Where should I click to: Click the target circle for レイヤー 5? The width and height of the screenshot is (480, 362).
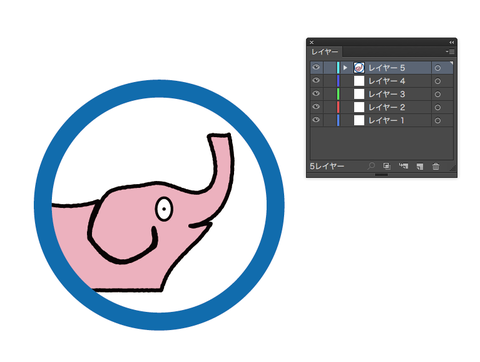tap(438, 68)
